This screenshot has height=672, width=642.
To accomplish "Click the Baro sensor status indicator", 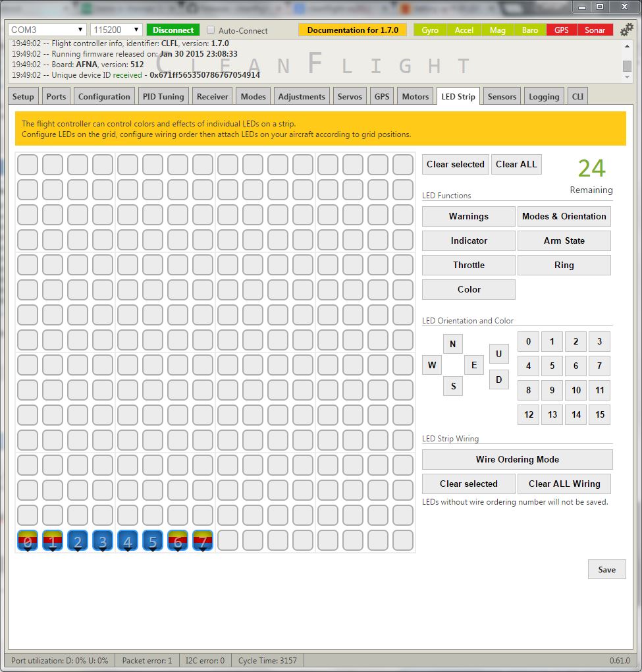I will click(x=529, y=30).
